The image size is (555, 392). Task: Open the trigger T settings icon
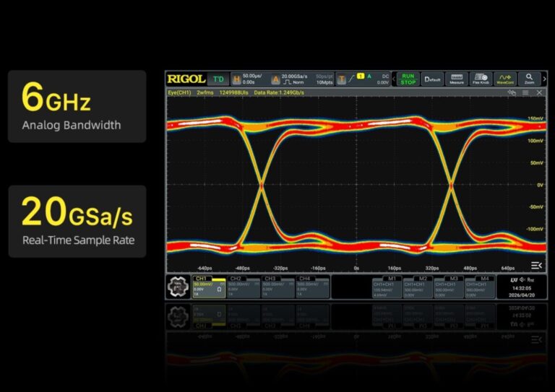[x=341, y=79]
